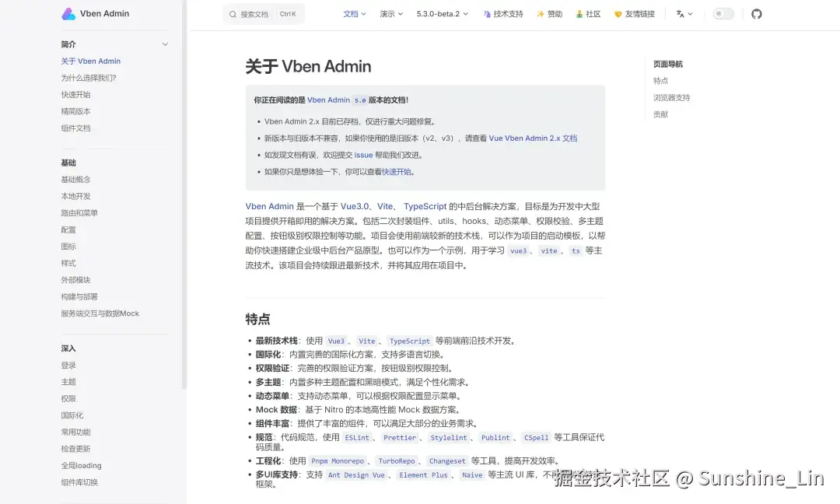Open 本地开发 sidebar page
This screenshot has height=504, width=840.
pos(75,196)
